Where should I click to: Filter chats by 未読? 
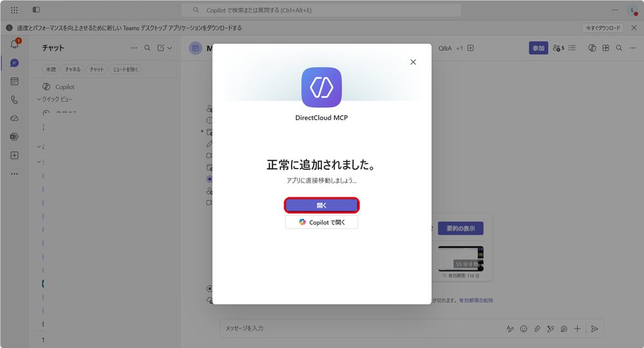(x=51, y=69)
